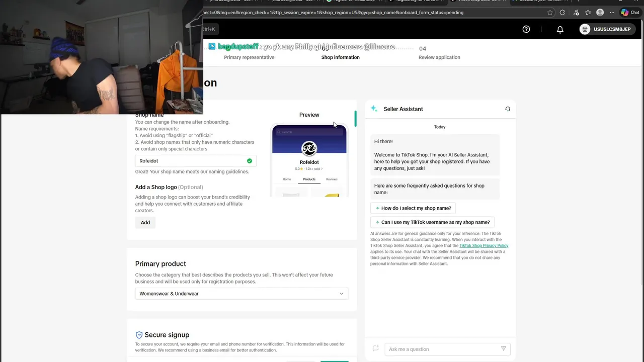Start a new chat with the chat-plus icon
Image resolution: width=644 pixels, height=362 pixels.
pyautogui.click(x=375, y=348)
